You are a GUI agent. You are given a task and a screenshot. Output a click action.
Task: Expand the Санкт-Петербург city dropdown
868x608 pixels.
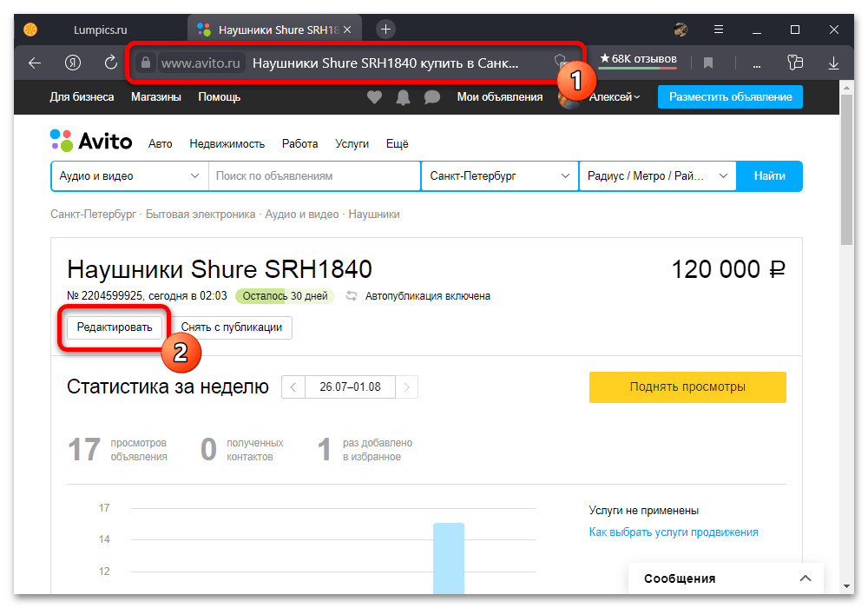coord(500,176)
